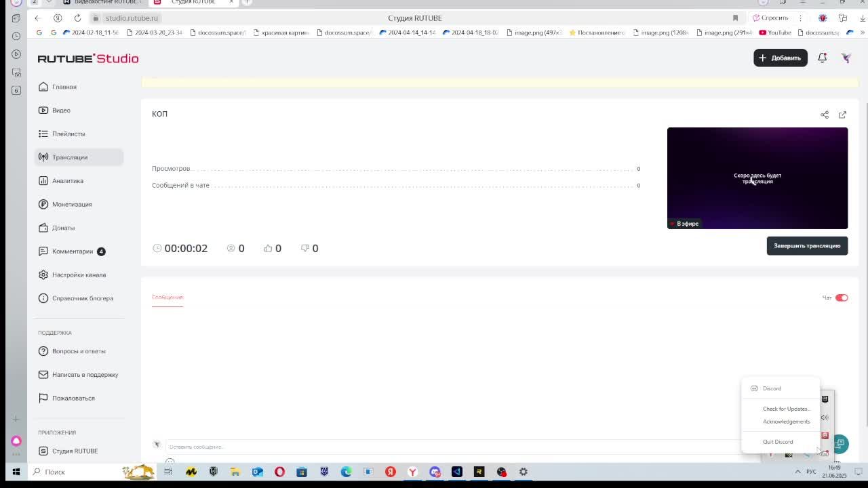Open the Microsoft Edge taskbar icon
The image size is (868, 488).
[346, 472]
